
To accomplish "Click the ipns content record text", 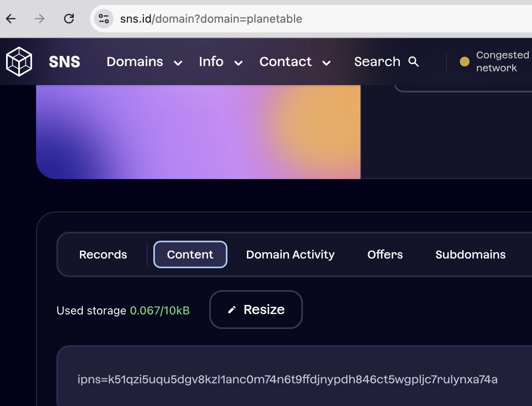I will coord(287,380).
